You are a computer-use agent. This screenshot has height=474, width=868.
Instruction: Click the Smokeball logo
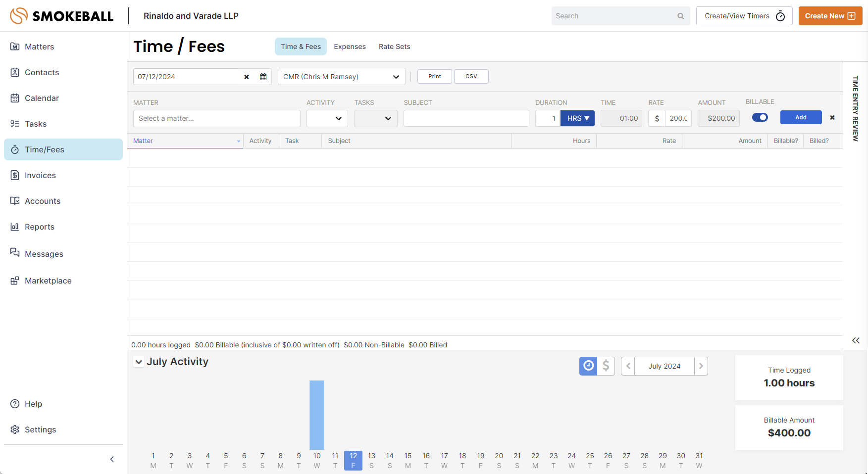[x=62, y=16]
